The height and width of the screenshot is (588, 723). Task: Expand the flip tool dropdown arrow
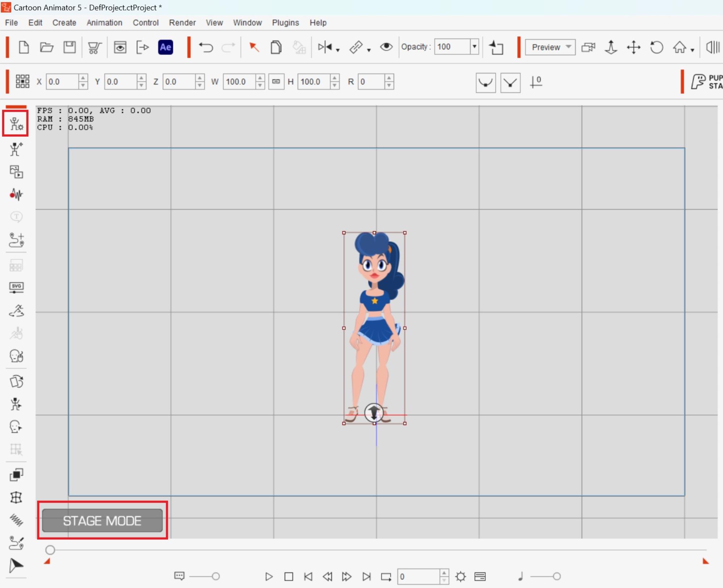338,50
